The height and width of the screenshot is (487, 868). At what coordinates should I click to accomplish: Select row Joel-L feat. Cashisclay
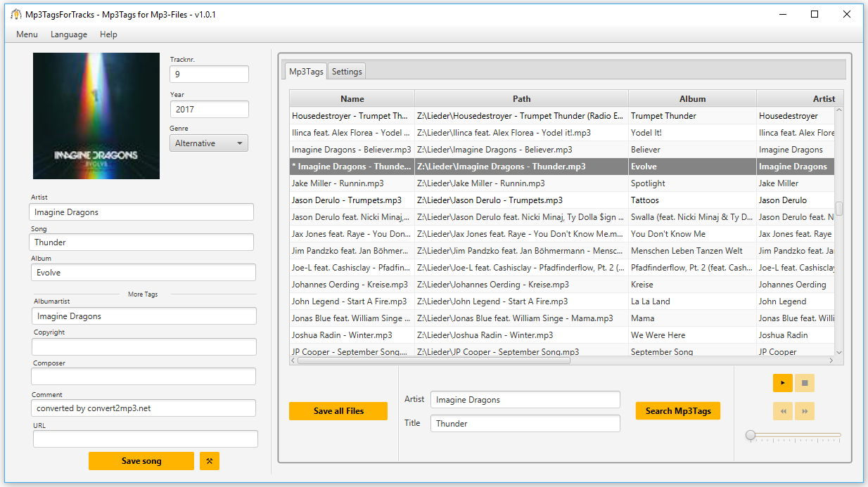tap(562, 268)
